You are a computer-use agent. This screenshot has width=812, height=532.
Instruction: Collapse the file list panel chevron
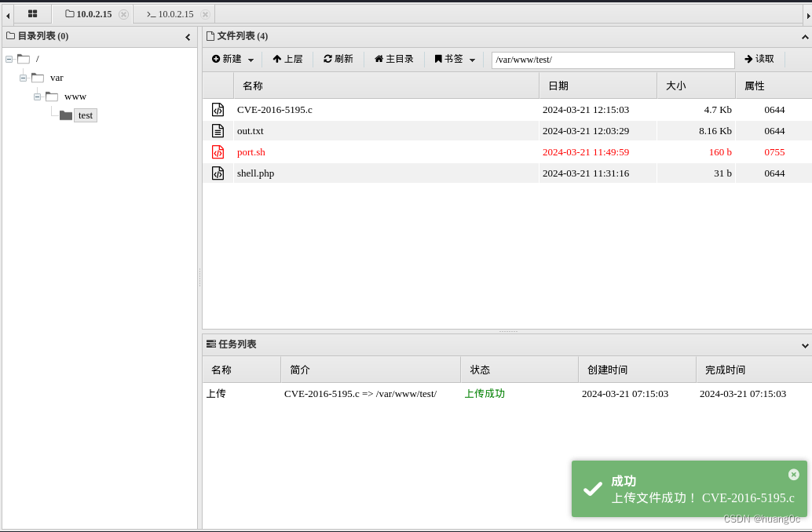click(x=805, y=37)
